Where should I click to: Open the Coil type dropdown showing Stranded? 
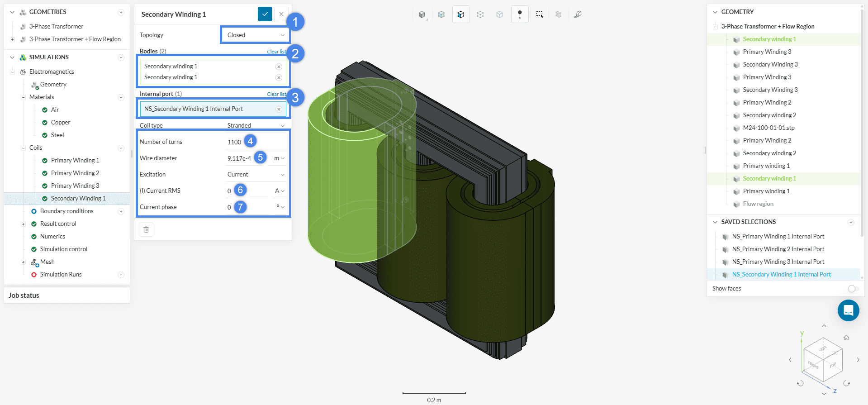click(256, 125)
